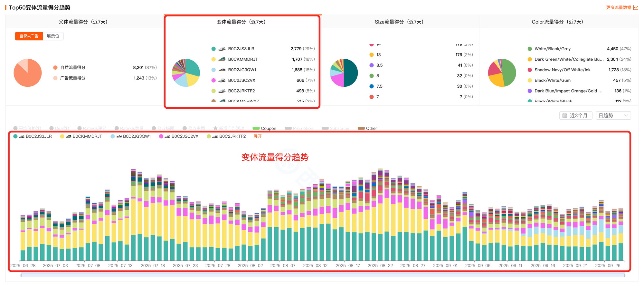Click the calendar icon in date range picker
The width and height of the screenshot is (644, 286).
coord(564,115)
